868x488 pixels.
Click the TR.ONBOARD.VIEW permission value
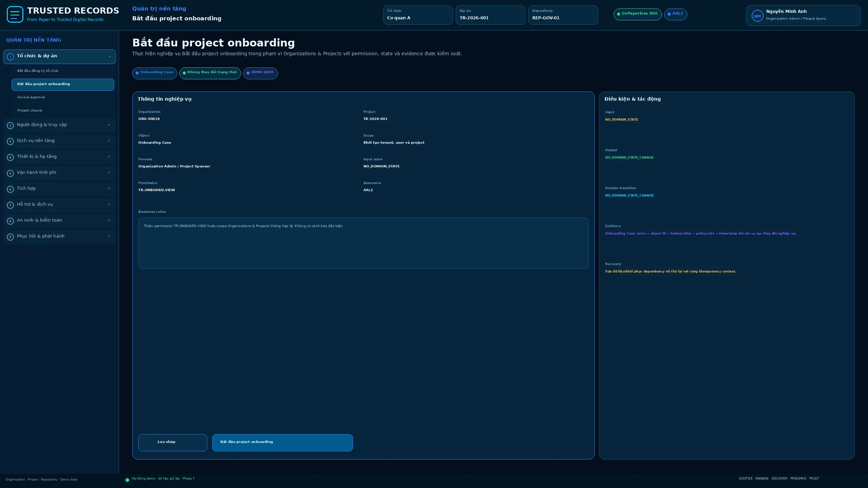pyautogui.click(x=157, y=190)
